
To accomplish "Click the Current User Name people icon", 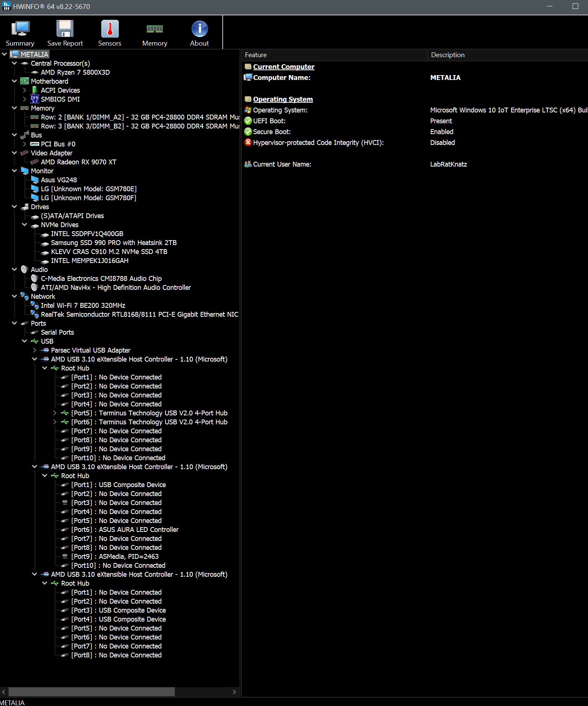I will click(248, 164).
